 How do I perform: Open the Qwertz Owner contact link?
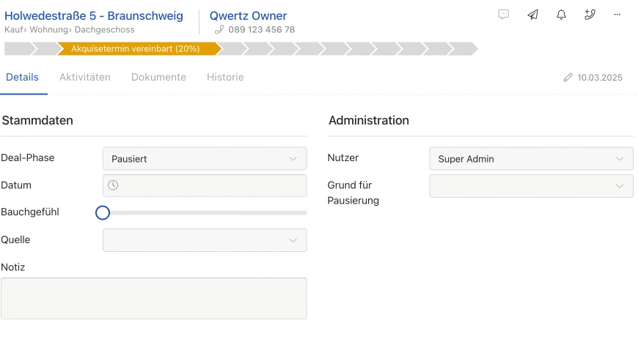pyautogui.click(x=248, y=16)
